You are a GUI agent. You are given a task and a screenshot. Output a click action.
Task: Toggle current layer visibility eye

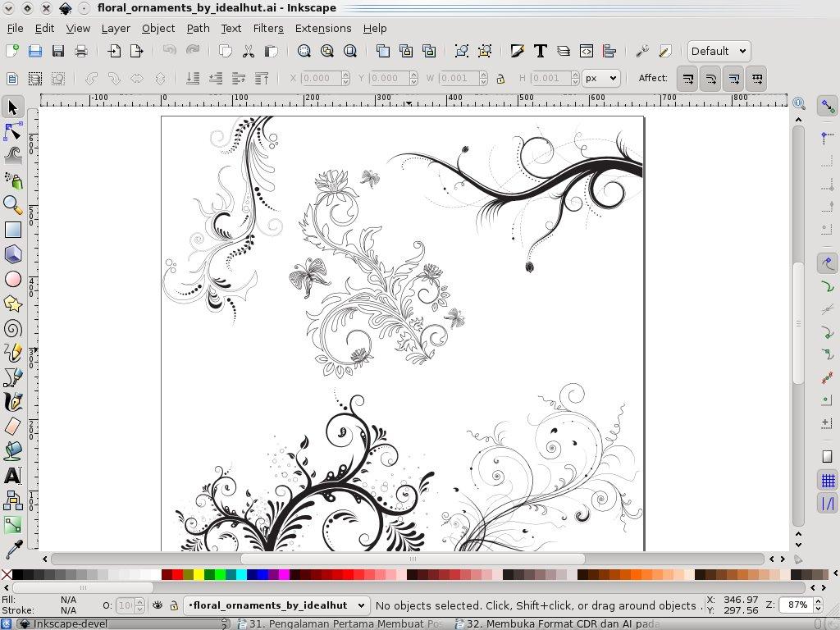point(157,605)
